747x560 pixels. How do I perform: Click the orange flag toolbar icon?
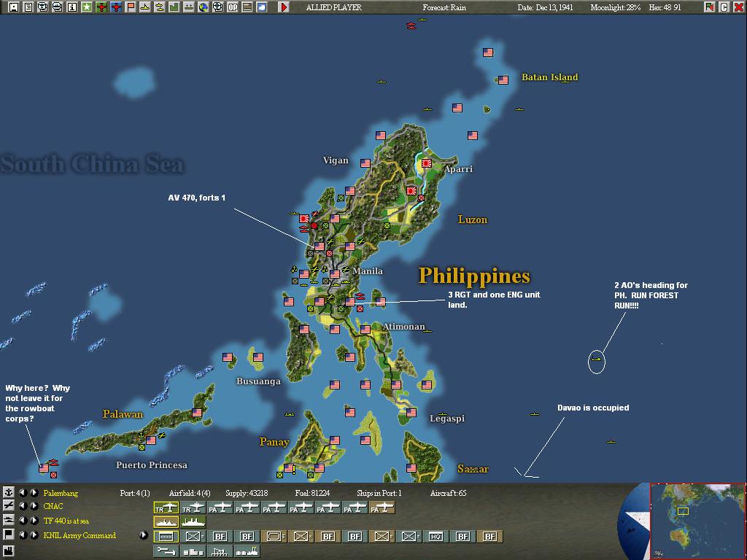point(131,7)
